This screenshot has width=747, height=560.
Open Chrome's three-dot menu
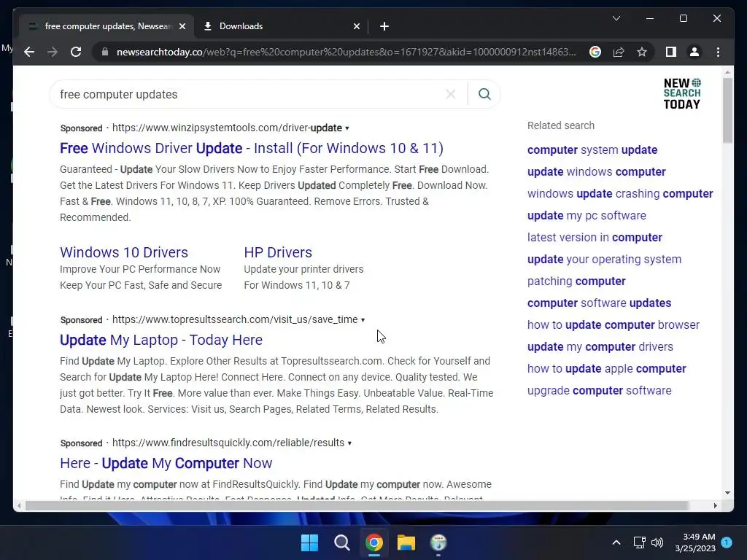pos(718,52)
